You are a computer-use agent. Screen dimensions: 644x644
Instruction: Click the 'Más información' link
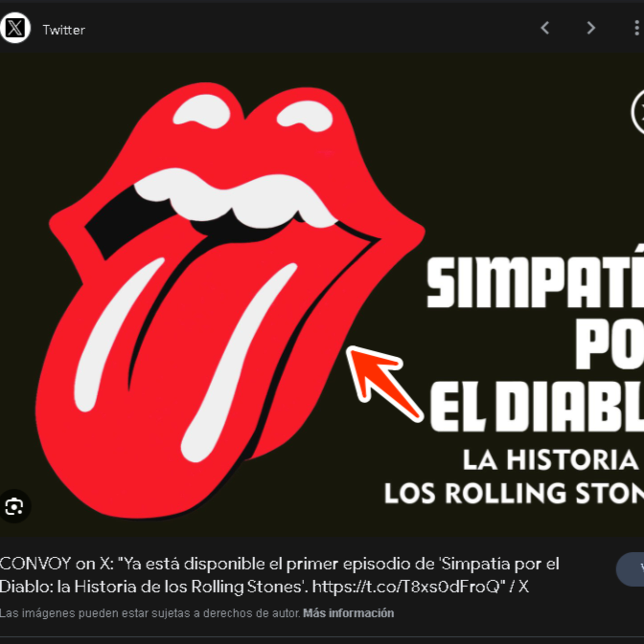click(x=348, y=613)
